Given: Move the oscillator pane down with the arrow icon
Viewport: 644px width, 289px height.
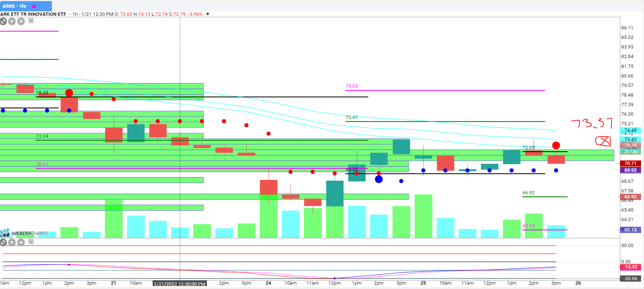Looking at the screenshot, I should coord(12,242).
